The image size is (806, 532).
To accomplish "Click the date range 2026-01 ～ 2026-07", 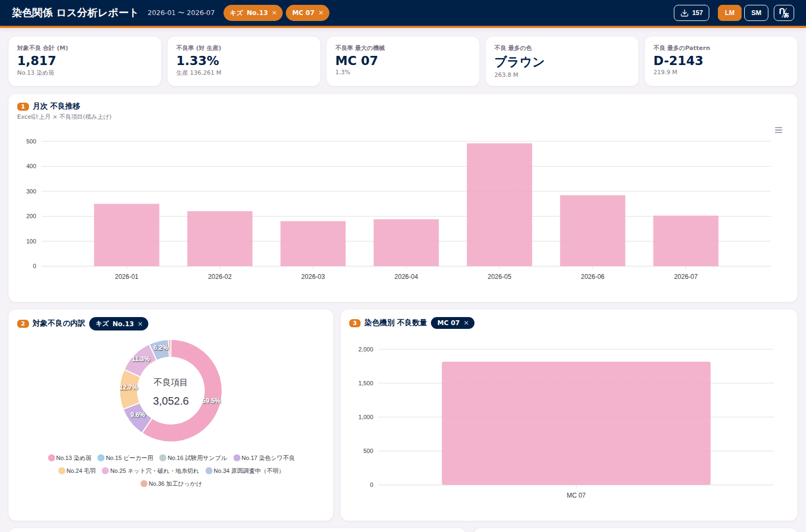I will 181,13.
